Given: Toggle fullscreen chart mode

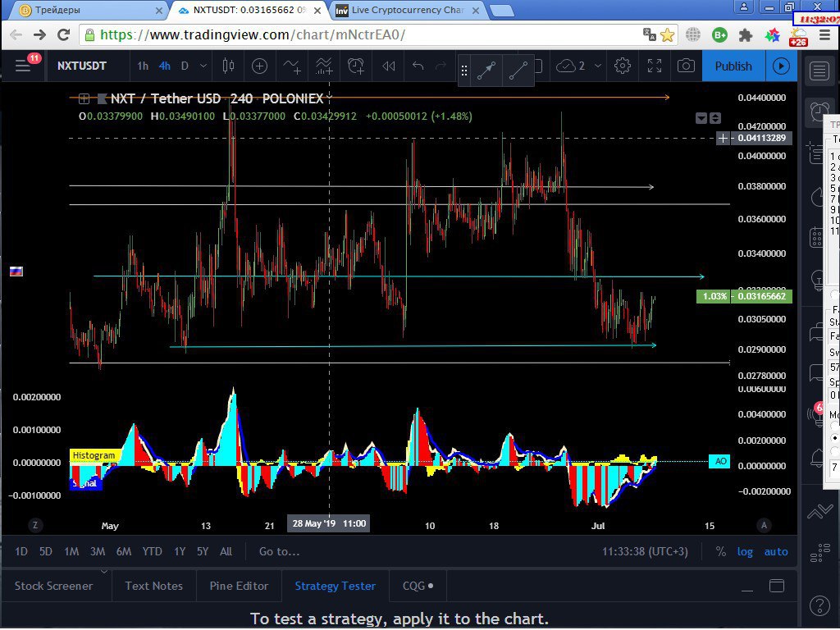Looking at the screenshot, I should pos(654,66).
